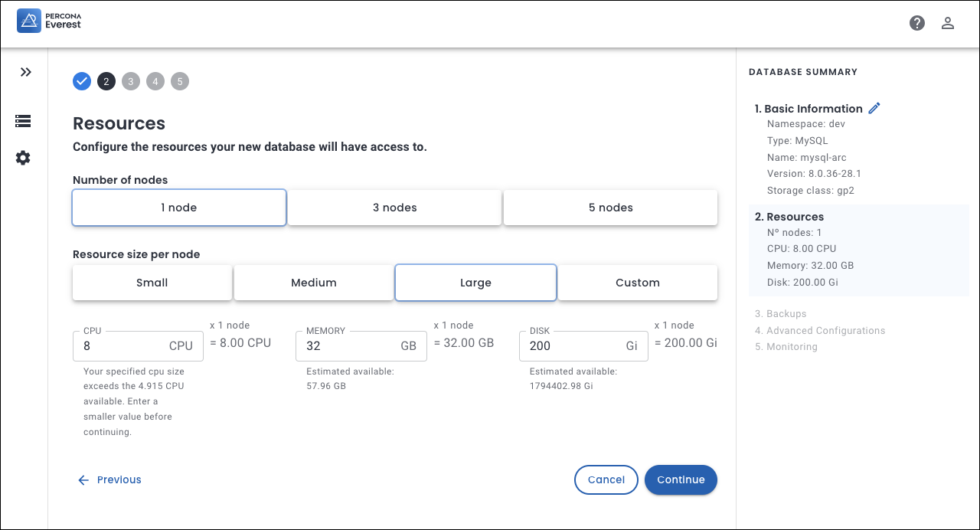Select the 1 node option

pos(179,208)
